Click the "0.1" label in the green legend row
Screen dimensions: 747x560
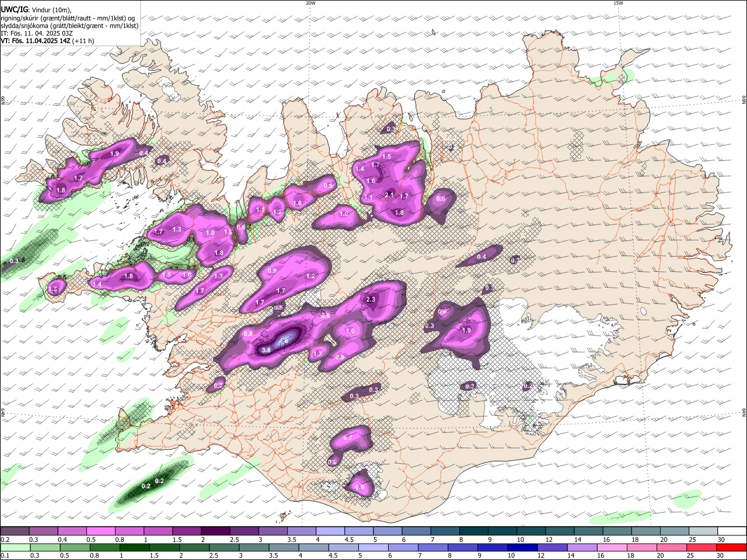coord(5,555)
